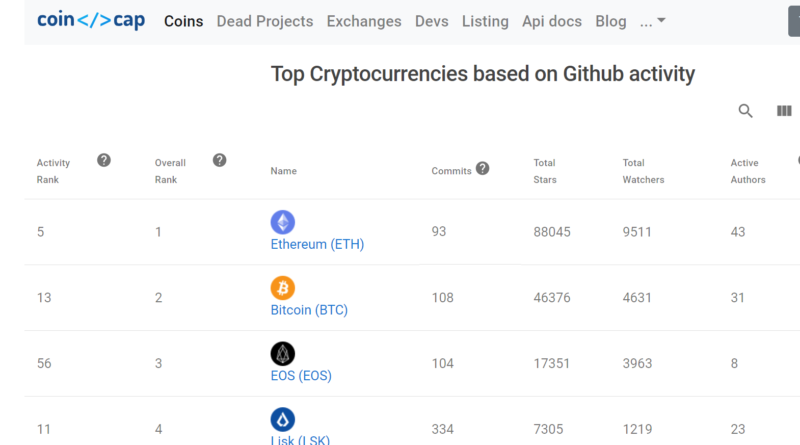Open Bitcoin (BTC) link

(x=309, y=310)
